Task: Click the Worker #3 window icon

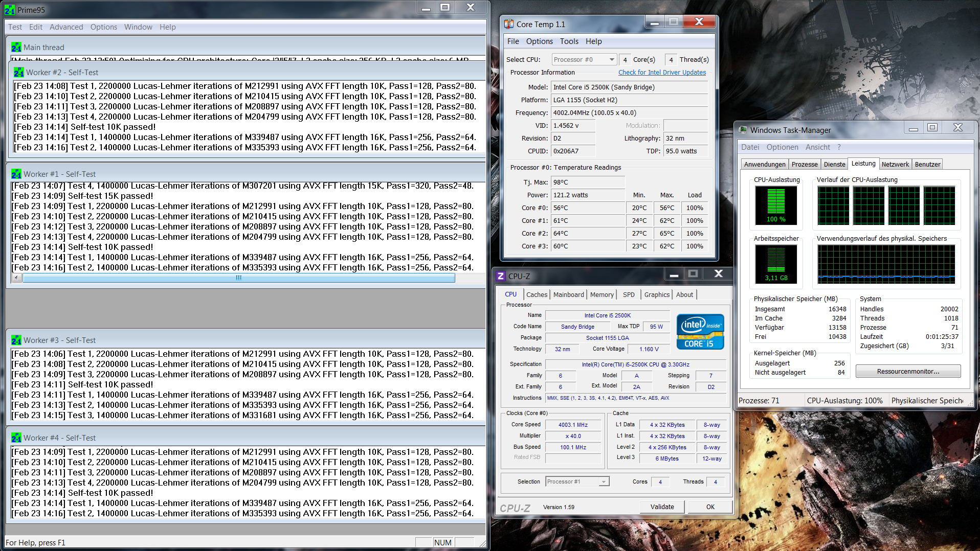Action: 16,340
